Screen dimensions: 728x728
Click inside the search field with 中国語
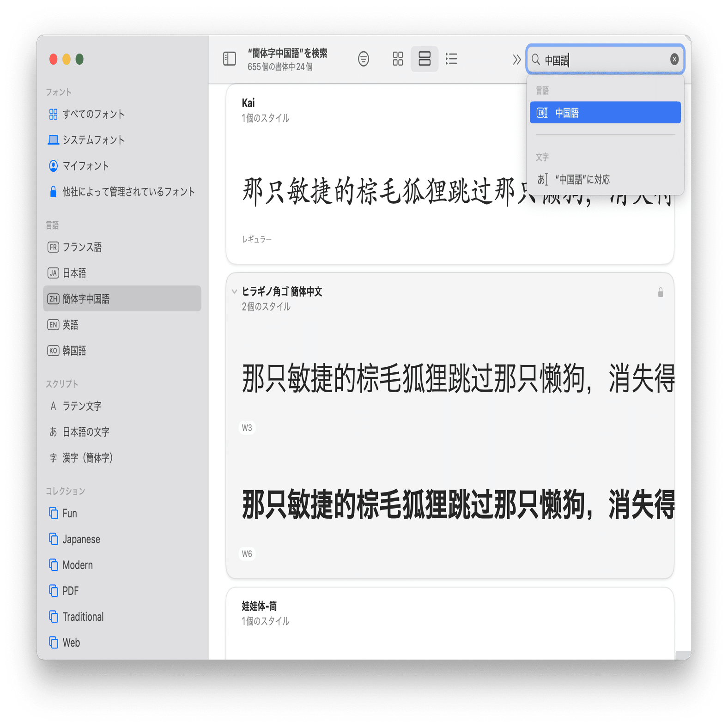[x=605, y=60]
